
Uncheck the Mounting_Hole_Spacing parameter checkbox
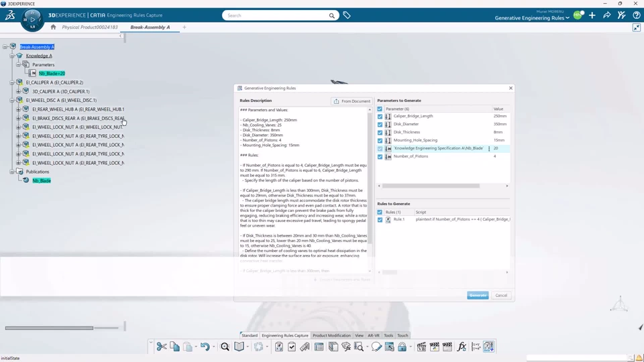tap(380, 140)
